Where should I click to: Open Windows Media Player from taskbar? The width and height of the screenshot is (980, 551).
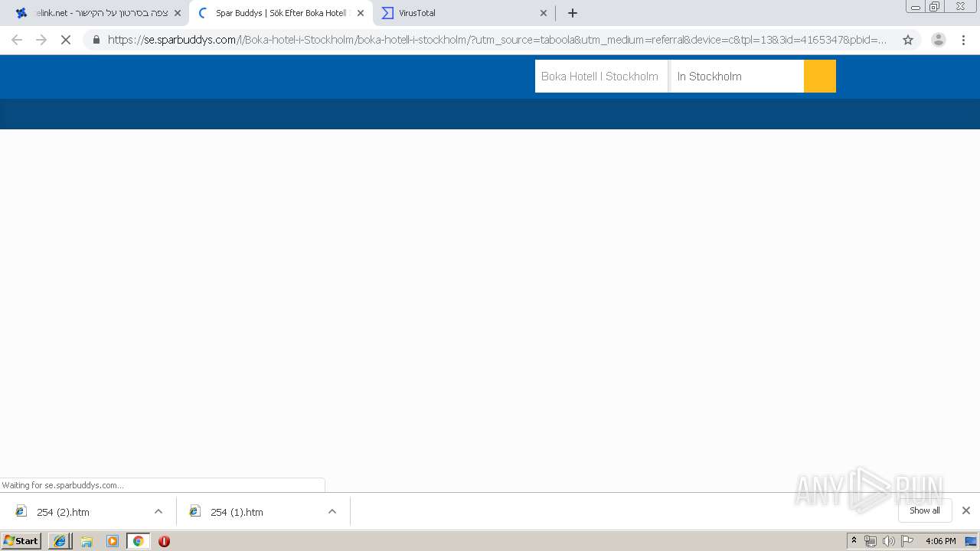pyautogui.click(x=113, y=541)
